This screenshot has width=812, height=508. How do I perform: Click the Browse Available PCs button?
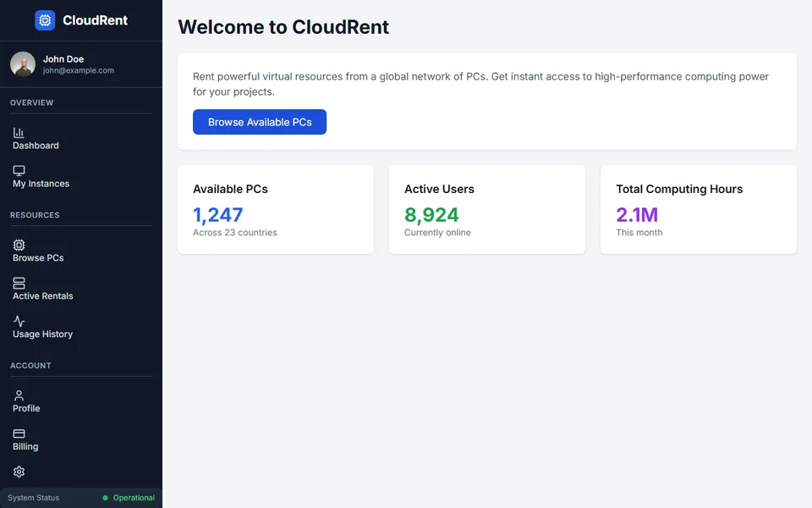click(x=260, y=122)
